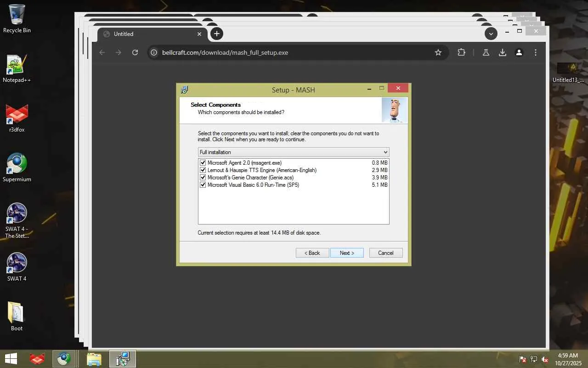Uncheck Microsoft's Genie Character (Genie.acs)

(203, 178)
